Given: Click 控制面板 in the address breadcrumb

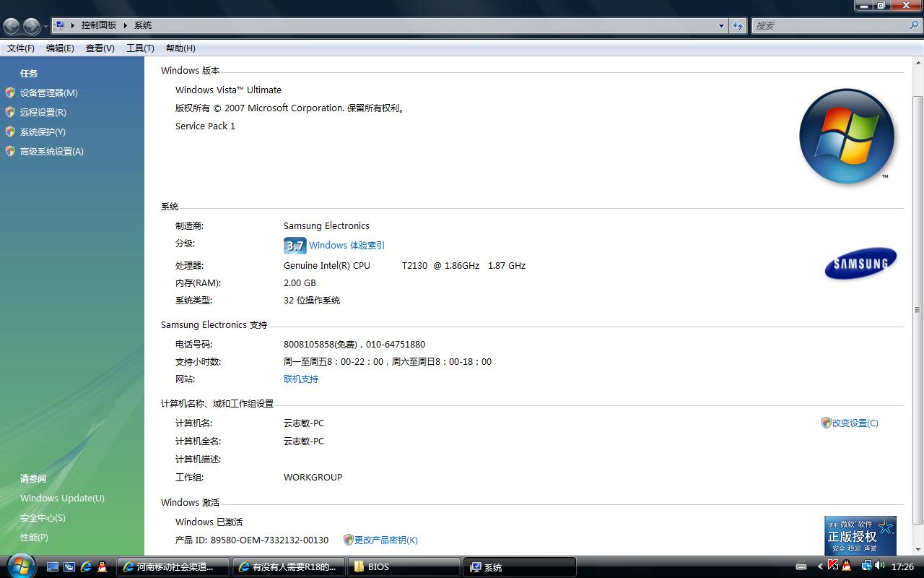Looking at the screenshot, I should tap(99, 25).
